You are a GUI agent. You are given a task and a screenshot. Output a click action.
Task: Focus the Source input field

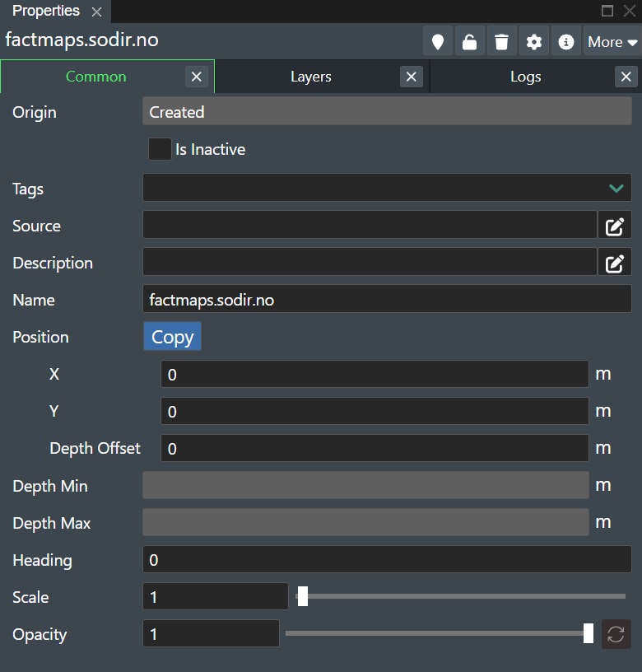[x=370, y=225]
